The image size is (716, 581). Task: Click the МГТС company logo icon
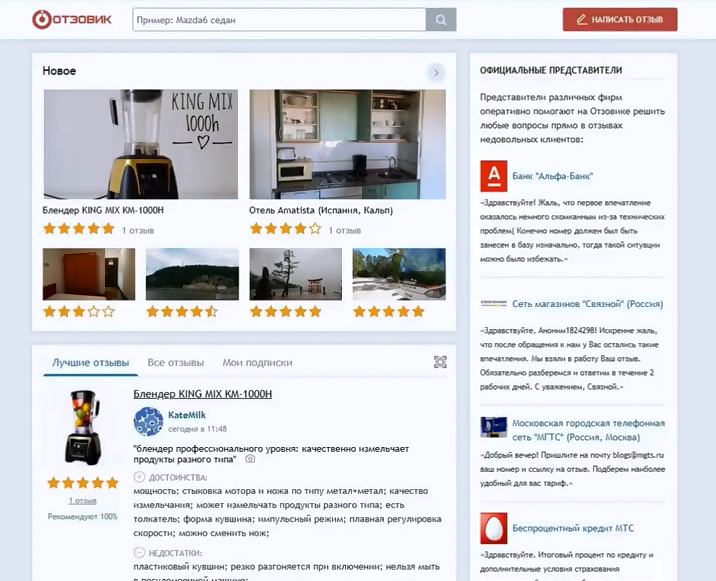click(493, 429)
